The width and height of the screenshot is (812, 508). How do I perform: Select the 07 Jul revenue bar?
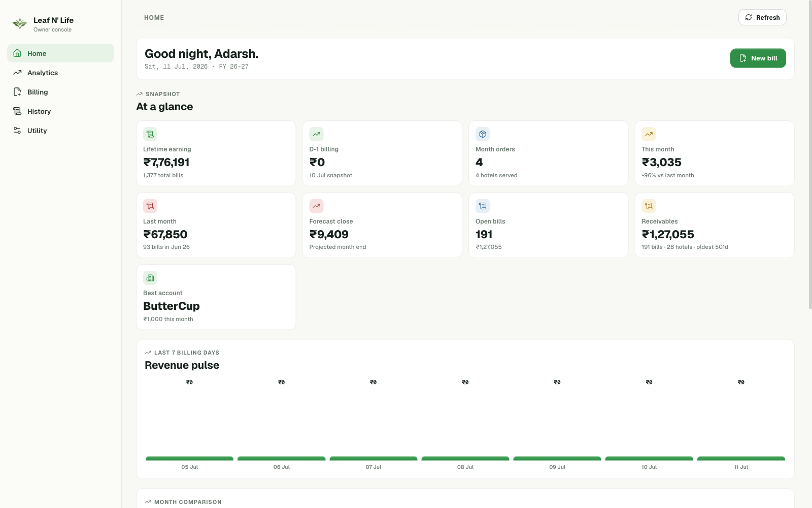click(x=374, y=459)
